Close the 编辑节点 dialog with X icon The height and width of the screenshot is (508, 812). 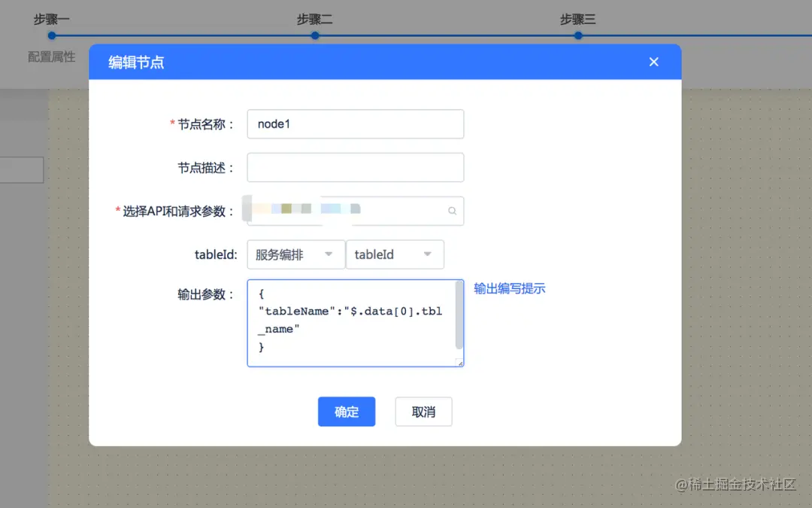[653, 62]
